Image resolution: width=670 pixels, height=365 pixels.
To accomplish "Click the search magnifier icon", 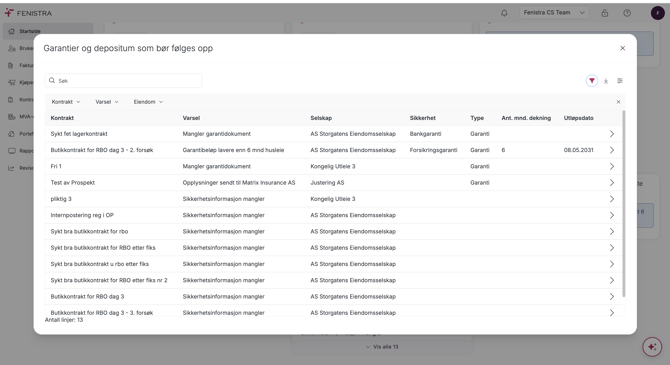I will tap(52, 80).
